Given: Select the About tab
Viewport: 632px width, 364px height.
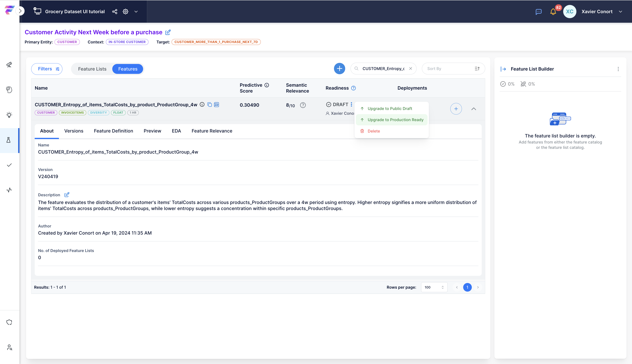Looking at the screenshot, I should [47, 131].
